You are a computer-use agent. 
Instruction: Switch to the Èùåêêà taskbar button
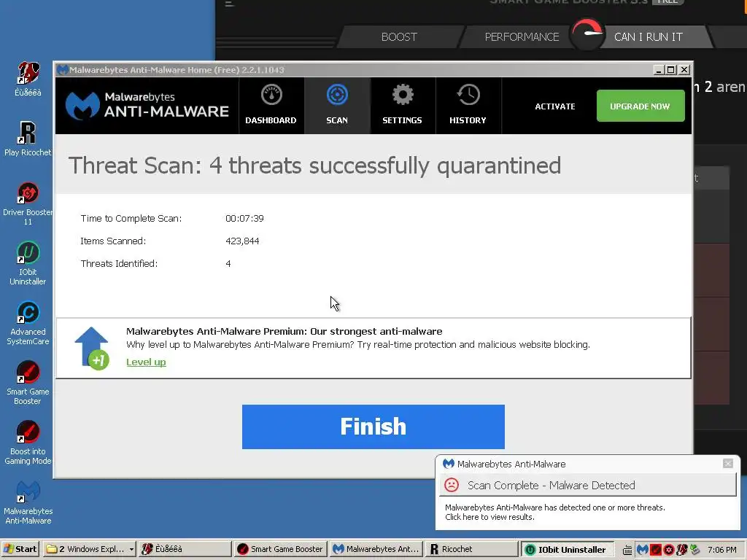pos(185,549)
